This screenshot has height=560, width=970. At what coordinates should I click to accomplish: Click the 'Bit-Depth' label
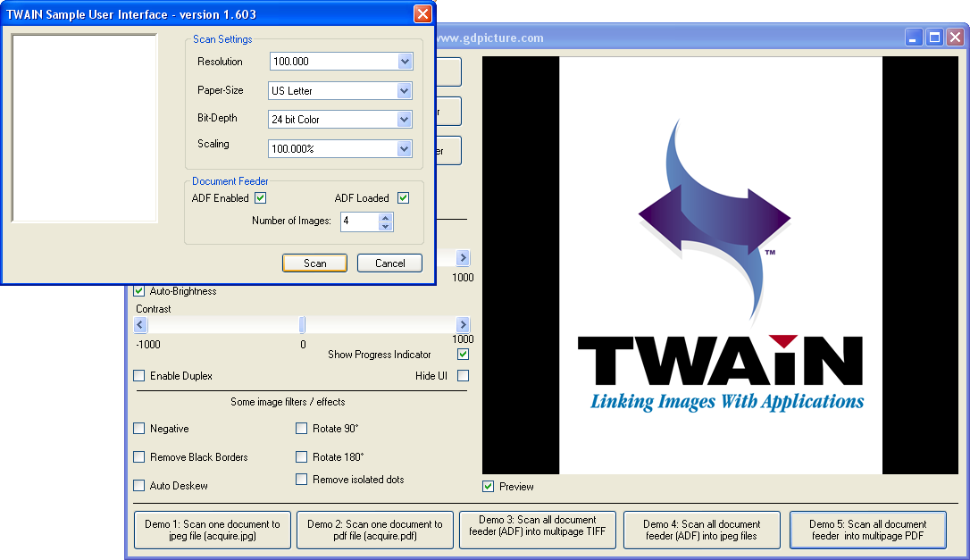(x=217, y=118)
